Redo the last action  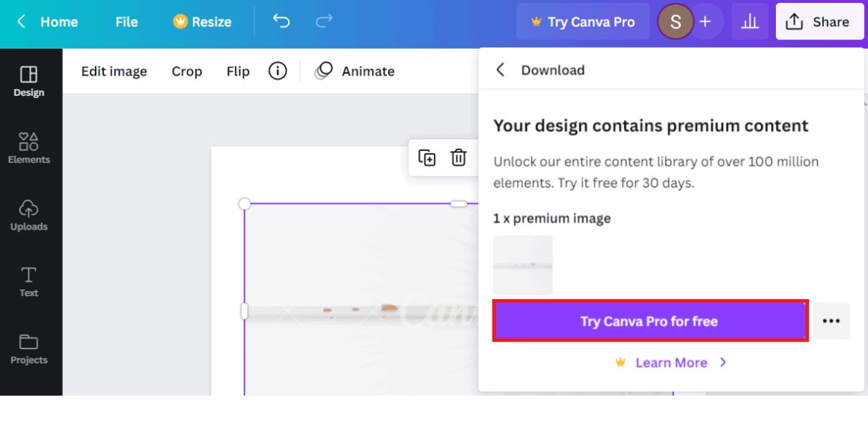[323, 22]
